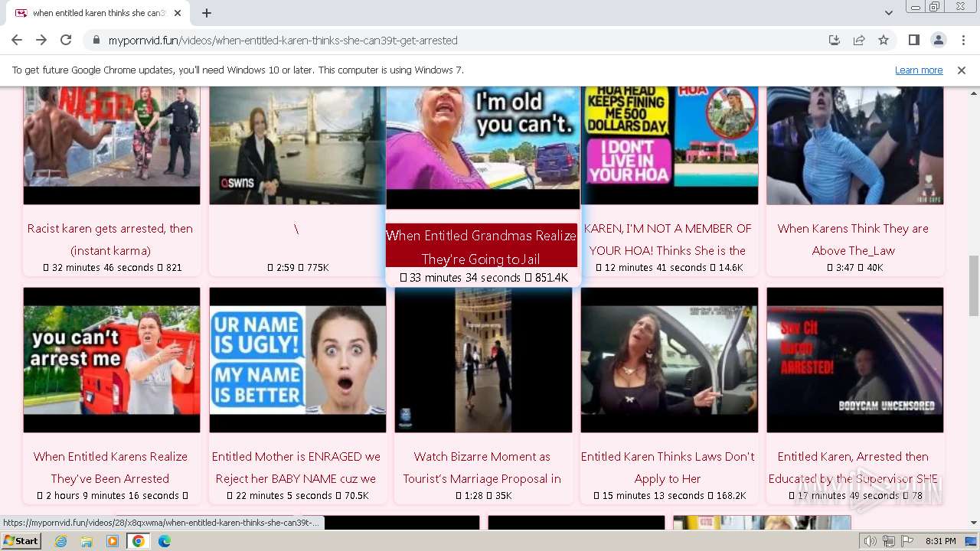Screen dimensions: 980x551
Task: Open 'Entitled Mother is ENRAGED' title
Action: pyautogui.click(x=296, y=468)
